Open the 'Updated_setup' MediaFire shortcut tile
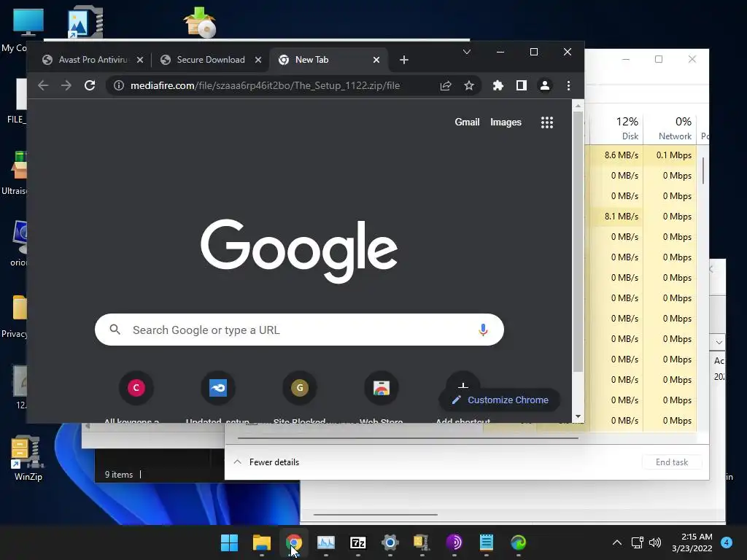This screenshot has width=747, height=560. 217,388
